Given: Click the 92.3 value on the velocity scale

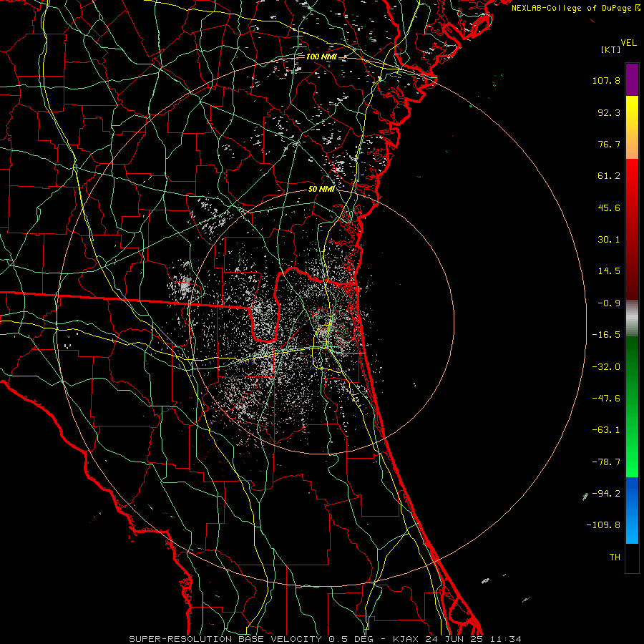Looking at the screenshot, I should click(x=609, y=112).
